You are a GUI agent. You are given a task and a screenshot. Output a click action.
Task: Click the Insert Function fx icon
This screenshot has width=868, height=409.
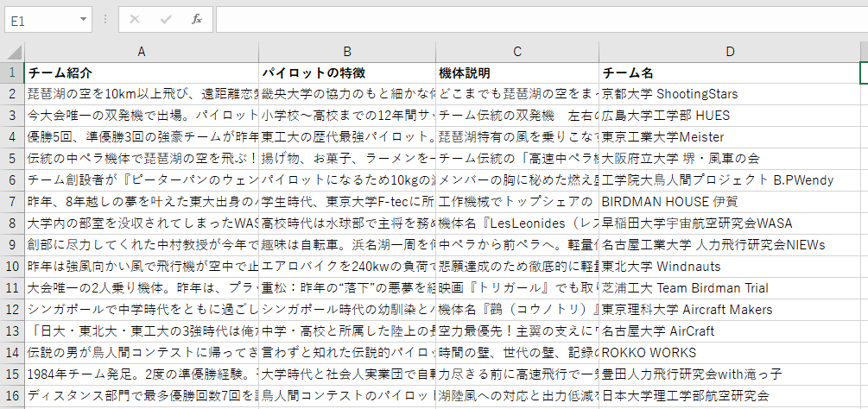point(197,20)
